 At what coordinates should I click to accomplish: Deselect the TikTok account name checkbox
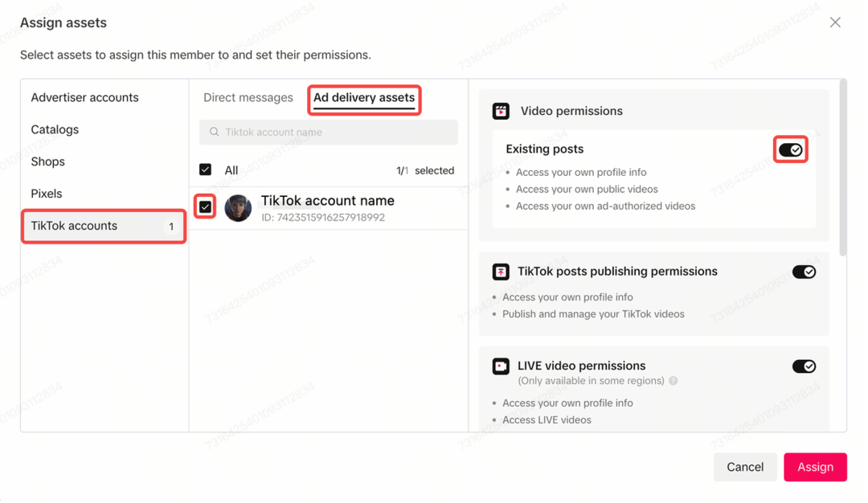point(206,207)
